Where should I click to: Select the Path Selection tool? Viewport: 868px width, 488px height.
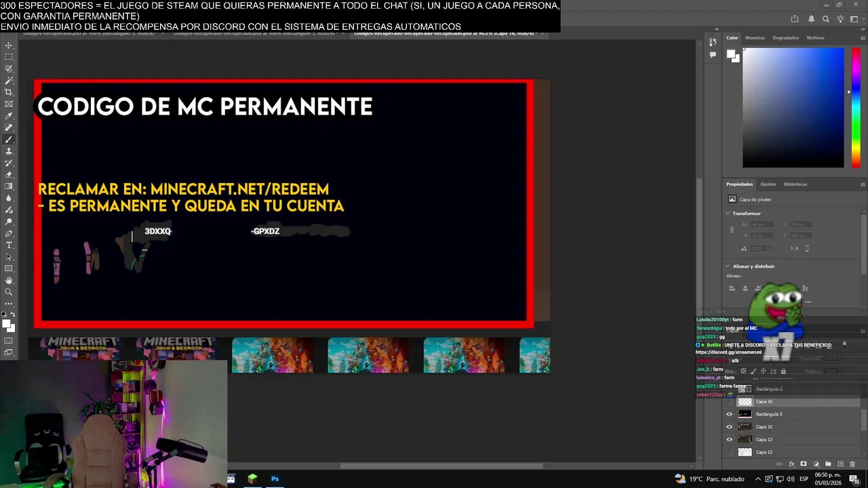tap(9, 257)
